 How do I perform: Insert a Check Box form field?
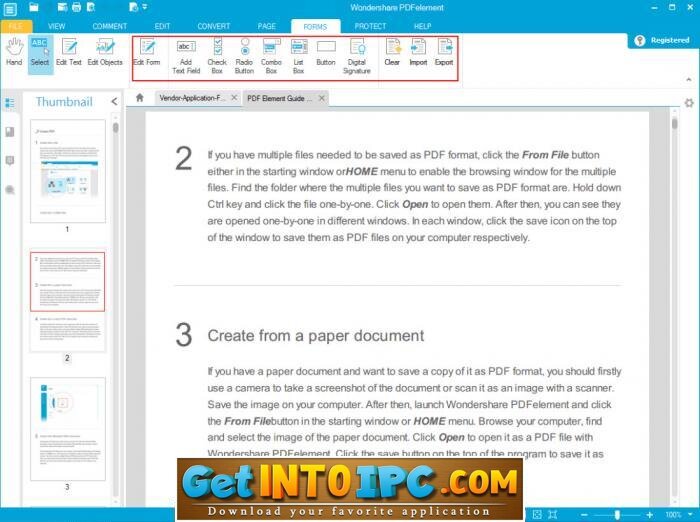coord(217,57)
